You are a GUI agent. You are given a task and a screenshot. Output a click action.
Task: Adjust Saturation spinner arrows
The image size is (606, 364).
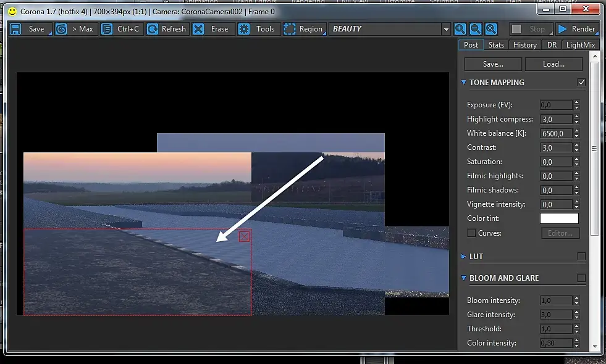(576, 162)
